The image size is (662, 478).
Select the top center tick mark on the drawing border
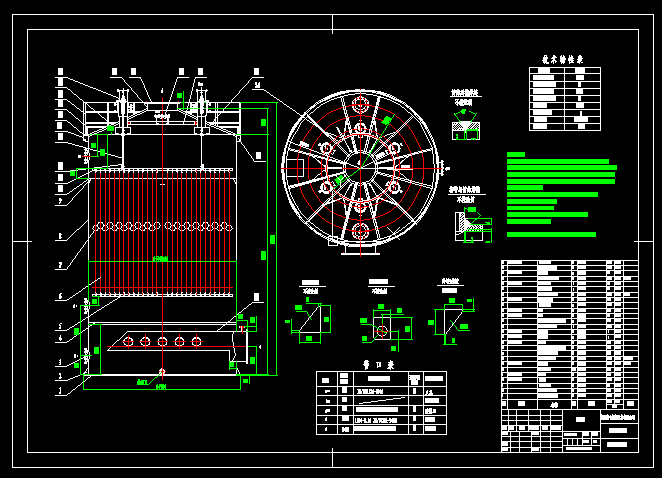pyautogui.click(x=333, y=22)
